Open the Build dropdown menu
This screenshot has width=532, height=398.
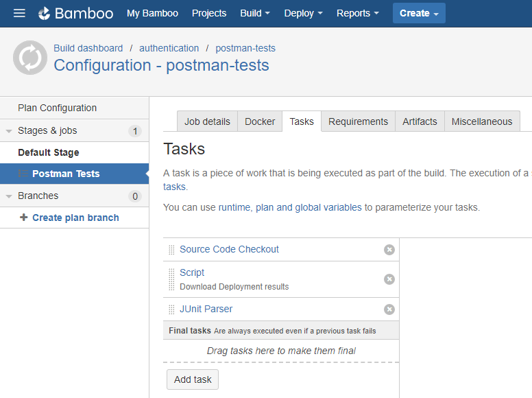[255, 13]
